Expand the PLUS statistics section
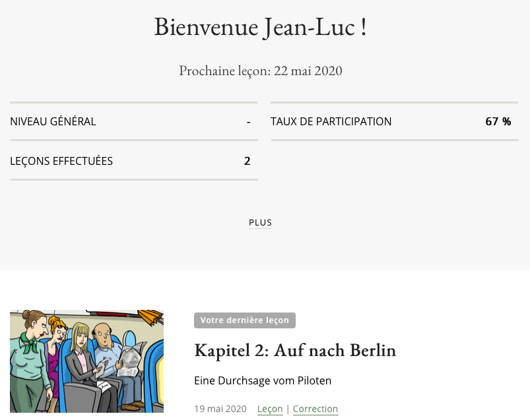Image resolution: width=530 pixels, height=420 pixels. coord(260,223)
